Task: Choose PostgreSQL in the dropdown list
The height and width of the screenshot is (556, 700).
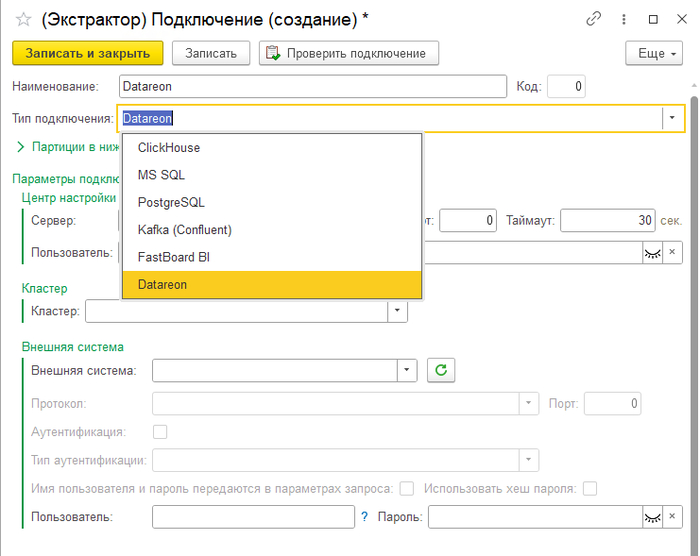Action: point(171,202)
